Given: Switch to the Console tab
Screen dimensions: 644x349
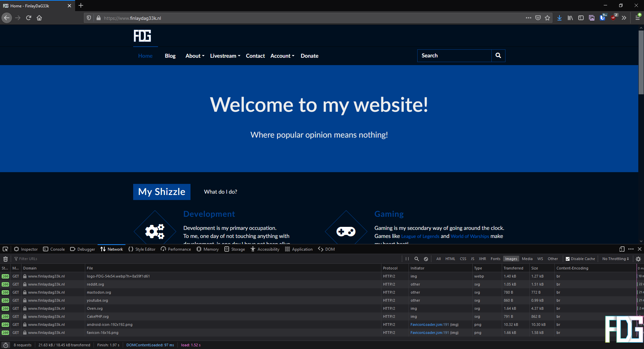Looking at the screenshot, I should coord(54,249).
